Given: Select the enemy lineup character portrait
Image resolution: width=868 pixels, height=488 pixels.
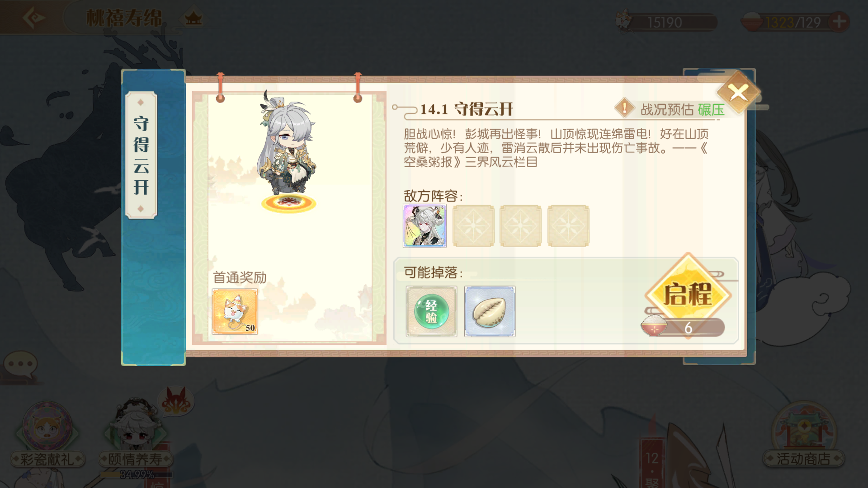Looking at the screenshot, I should pos(425,225).
